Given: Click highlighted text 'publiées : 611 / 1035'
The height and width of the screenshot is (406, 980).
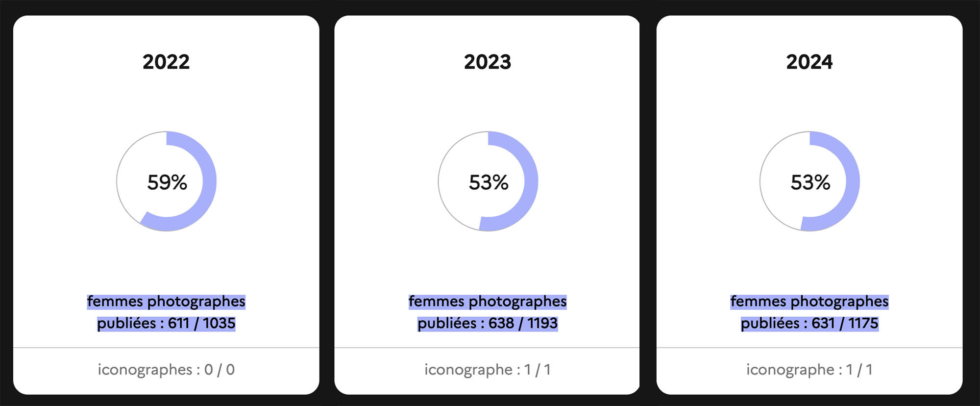Looking at the screenshot, I should click(x=166, y=323).
